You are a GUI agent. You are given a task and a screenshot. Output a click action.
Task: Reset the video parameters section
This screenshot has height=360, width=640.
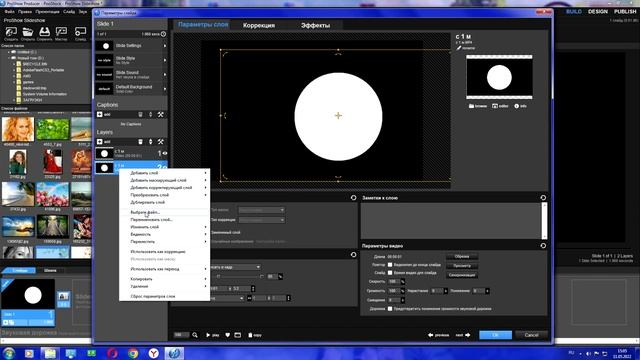tap(543, 246)
